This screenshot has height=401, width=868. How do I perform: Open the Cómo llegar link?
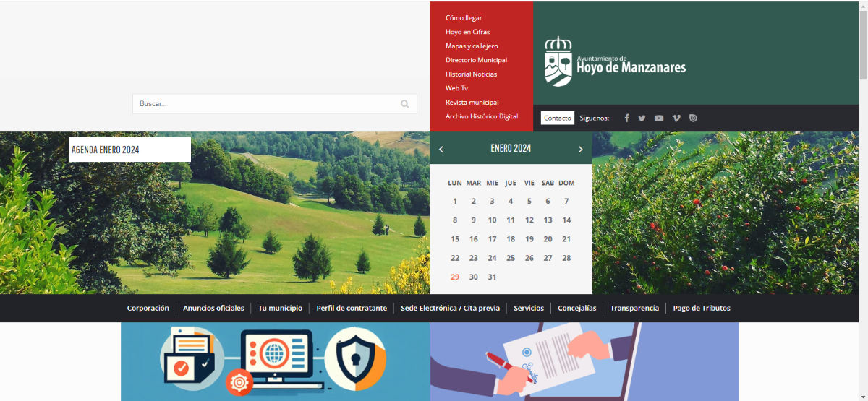(x=464, y=17)
